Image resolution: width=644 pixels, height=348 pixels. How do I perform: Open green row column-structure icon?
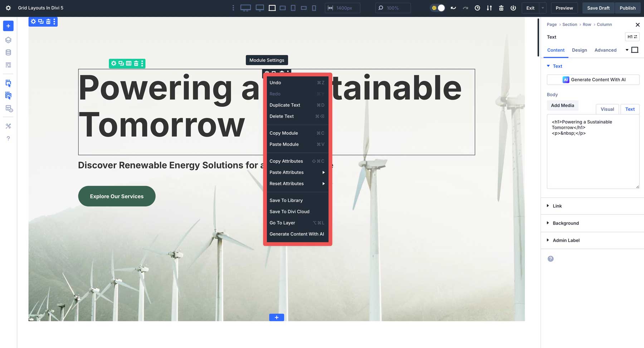(x=128, y=63)
